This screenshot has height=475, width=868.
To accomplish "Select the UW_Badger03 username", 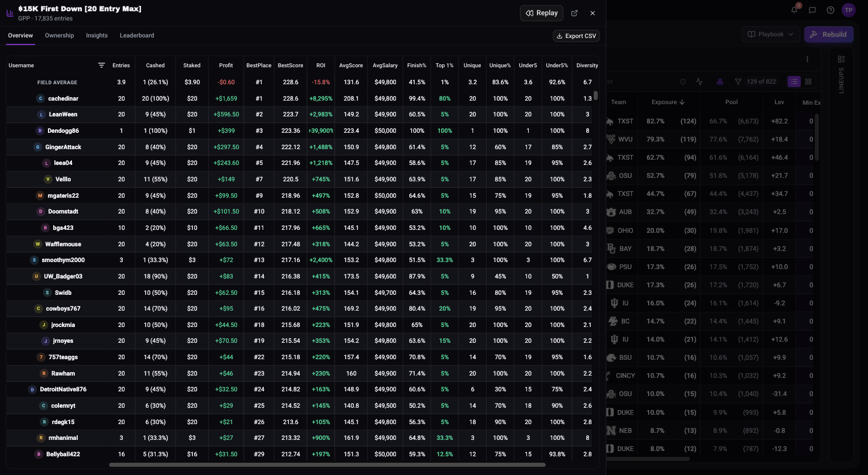I will (x=63, y=277).
